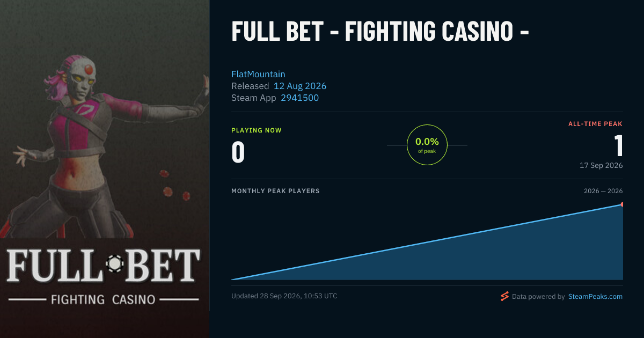644x338 pixels.
Task: Click the Monthly Peak Players label
Action: pos(275,191)
